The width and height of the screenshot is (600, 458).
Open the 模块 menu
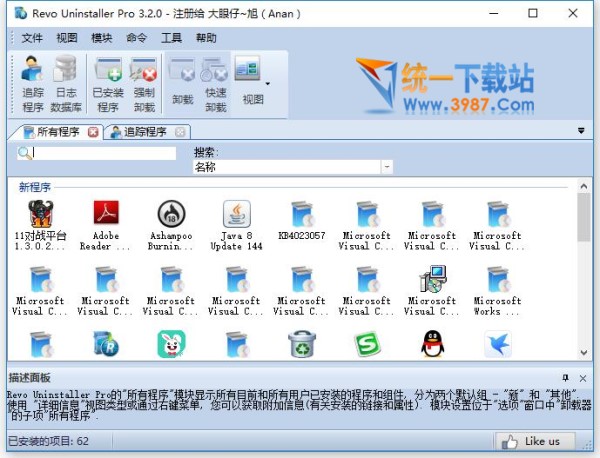pyautogui.click(x=101, y=38)
